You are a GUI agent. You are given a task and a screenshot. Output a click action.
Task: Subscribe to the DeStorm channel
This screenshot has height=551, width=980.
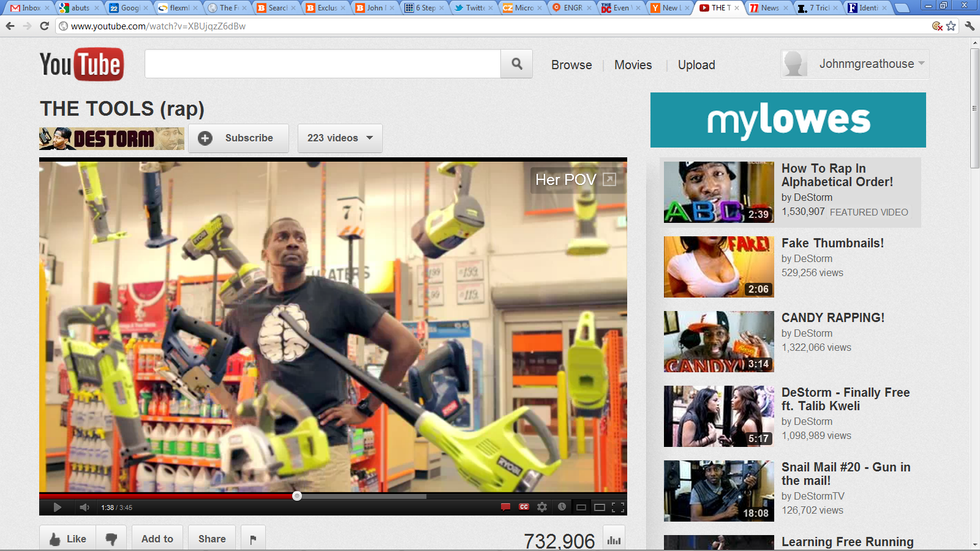pos(238,138)
